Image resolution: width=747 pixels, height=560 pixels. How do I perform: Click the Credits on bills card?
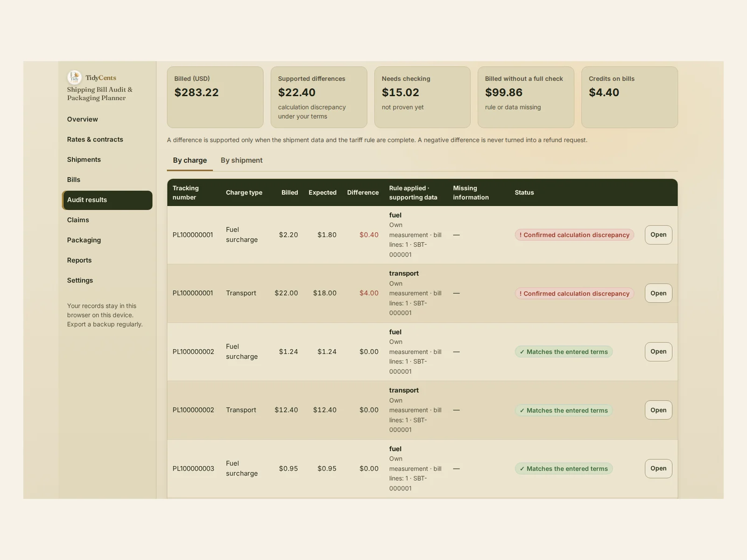pyautogui.click(x=629, y=97)
